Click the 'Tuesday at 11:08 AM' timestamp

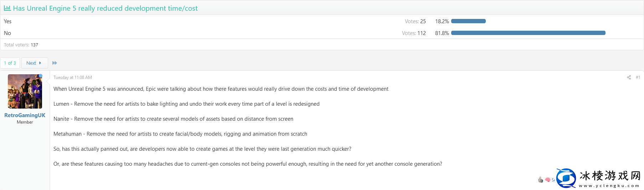tap(73, 77)
